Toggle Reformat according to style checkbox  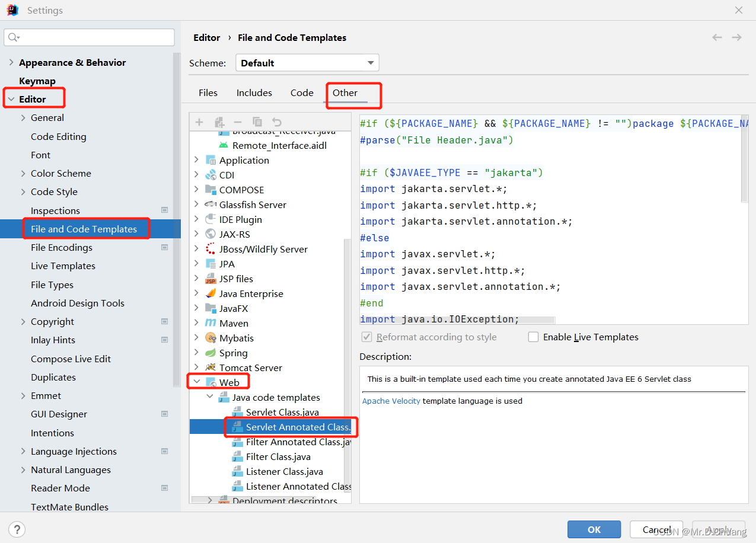[x=367, y=337]
